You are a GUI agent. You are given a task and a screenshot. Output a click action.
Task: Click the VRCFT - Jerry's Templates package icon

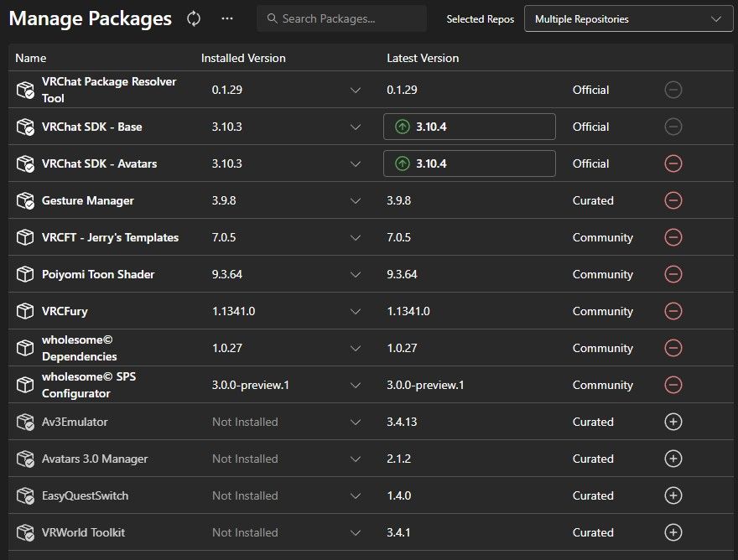point(25,237)
